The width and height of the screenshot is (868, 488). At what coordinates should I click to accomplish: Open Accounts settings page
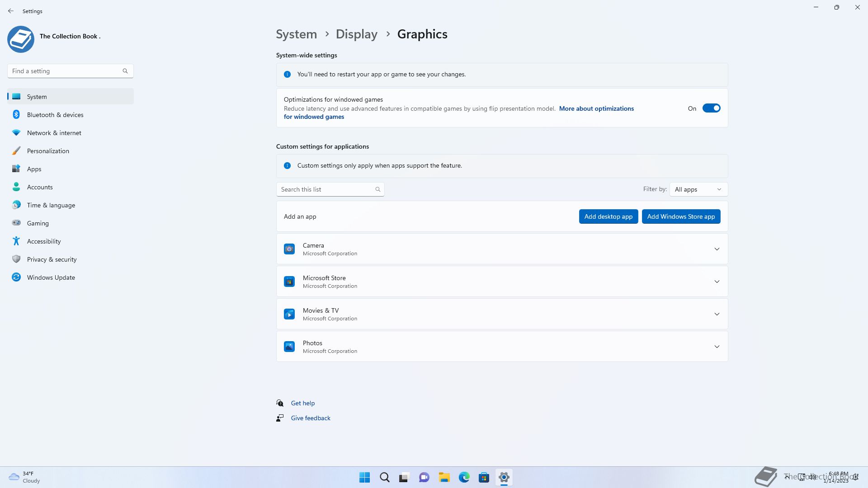pos(71,187)
